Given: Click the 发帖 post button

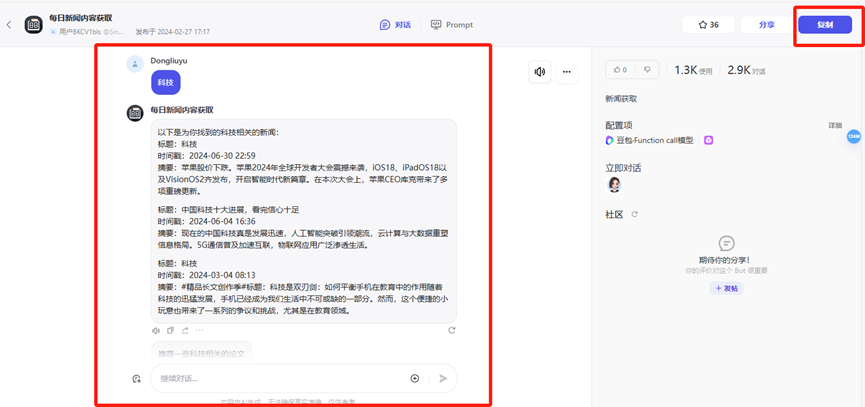Looking at the screenshot, I should pos(727,288).
